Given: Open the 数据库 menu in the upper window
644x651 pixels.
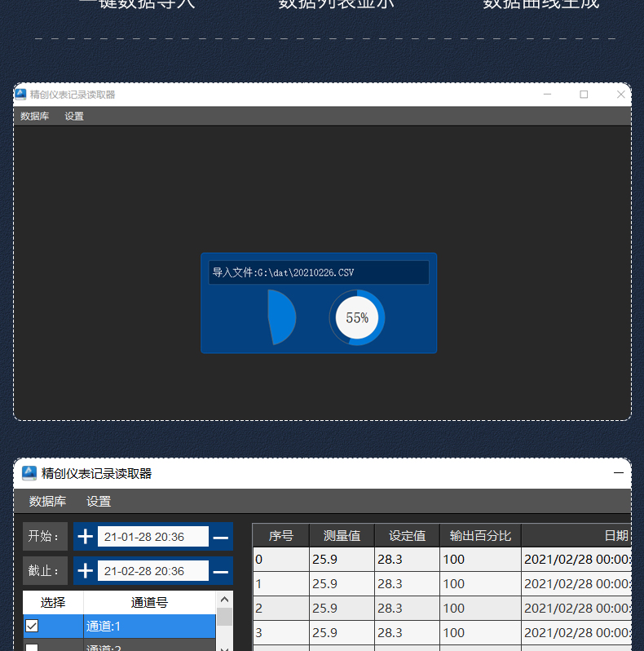Looking at the screenshot, I should click(x=35, y=117).
